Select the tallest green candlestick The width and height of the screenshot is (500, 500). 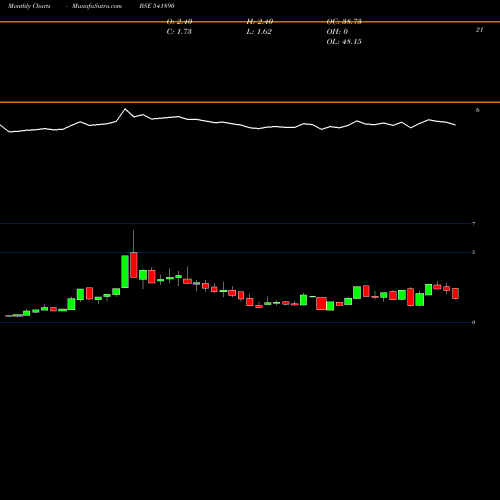(125, 272)
